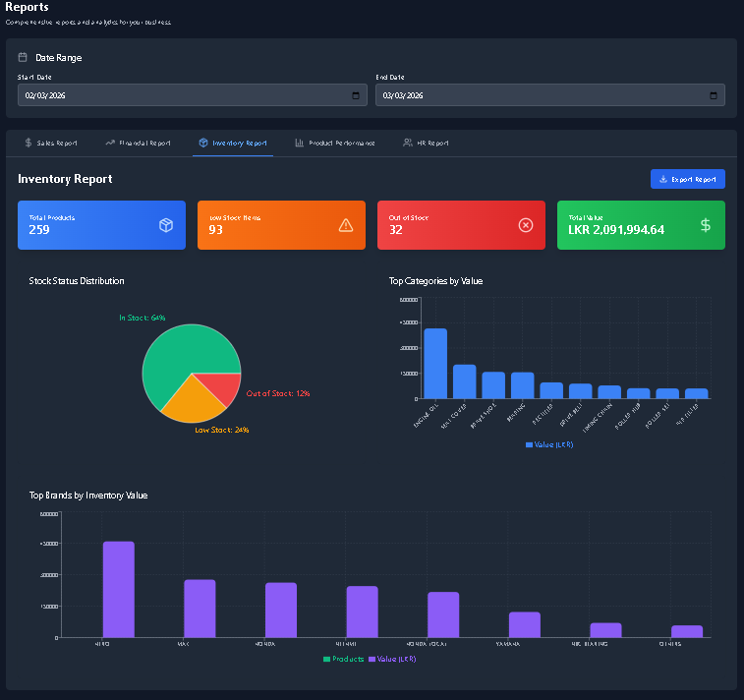The width and height of the screenshot is (744, 700).
Task: Open the Sales Report tab
Action: (51, 143)
